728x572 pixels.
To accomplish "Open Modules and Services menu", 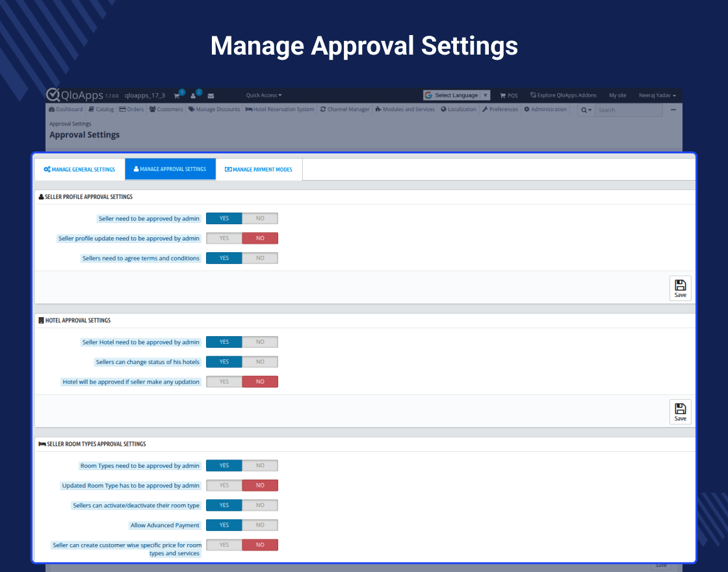I will (406, 110).
